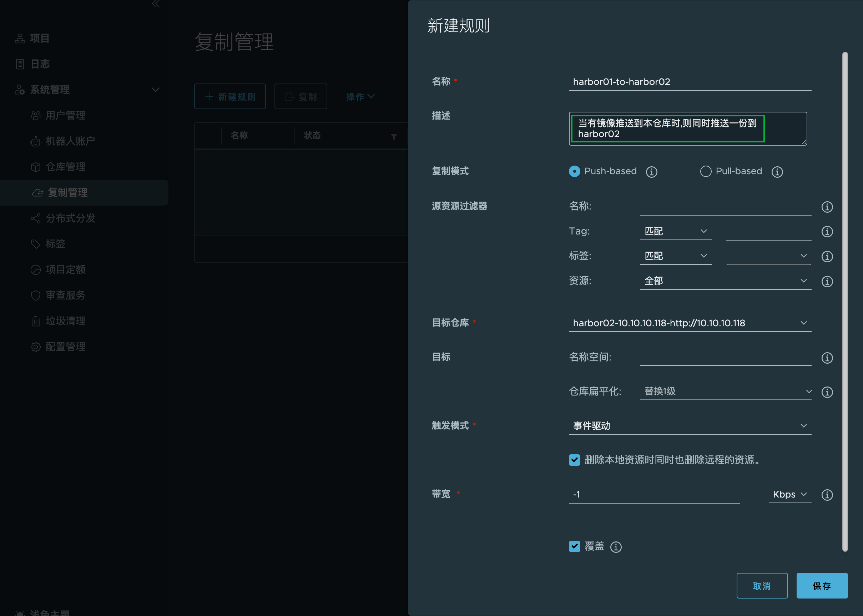Open the 标签 匹配 dropdown

(676, 256)
